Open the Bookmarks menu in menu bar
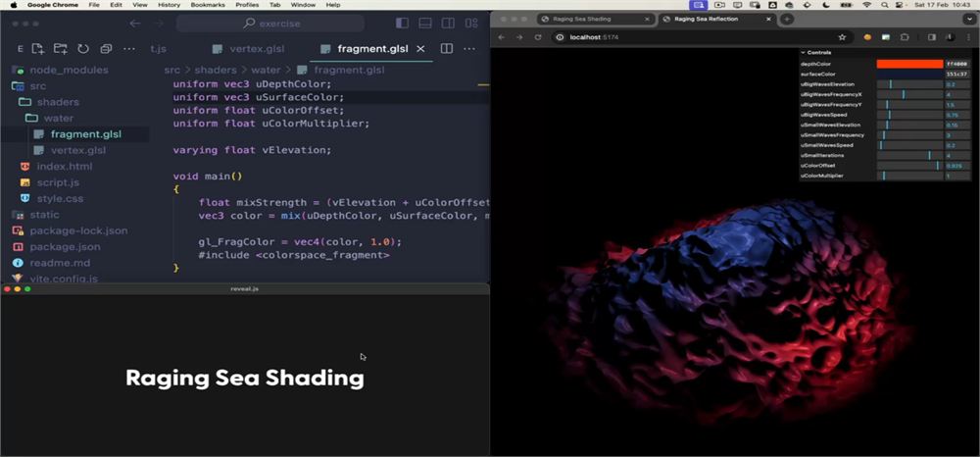The image size is (980, 457). [208, 5]
